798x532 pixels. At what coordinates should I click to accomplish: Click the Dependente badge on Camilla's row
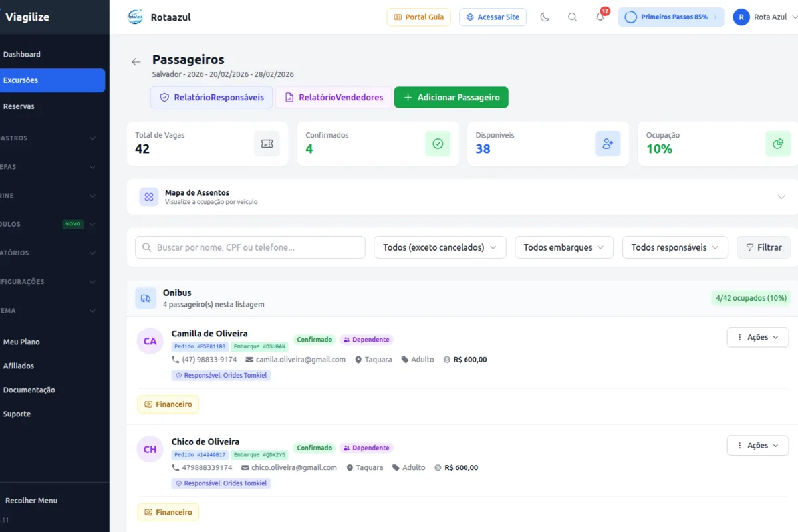click(x=366, y=340)
